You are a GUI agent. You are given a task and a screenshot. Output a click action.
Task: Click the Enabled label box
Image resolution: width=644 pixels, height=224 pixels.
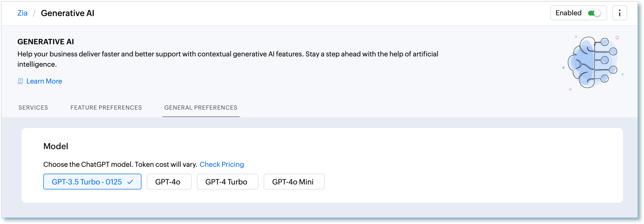579,13
